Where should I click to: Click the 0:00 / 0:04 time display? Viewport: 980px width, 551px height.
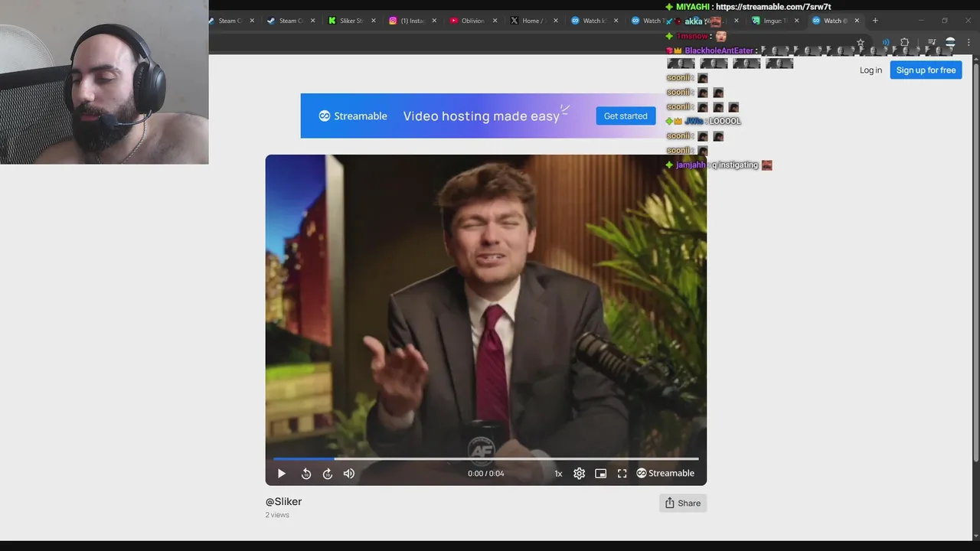coord(486,474)
